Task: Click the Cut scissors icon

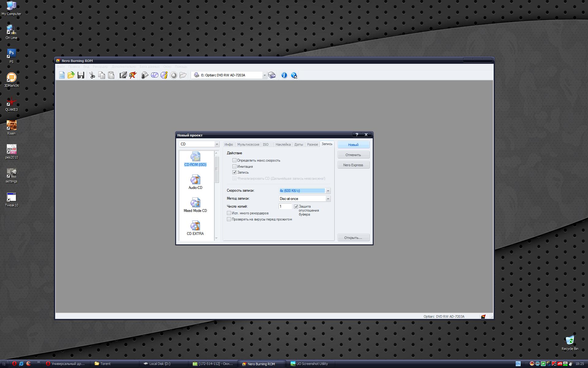Action: click(x=92, y=75)
